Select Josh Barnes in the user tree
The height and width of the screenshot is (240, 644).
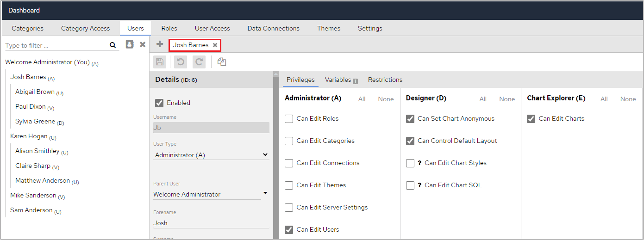pyautogui.click(x=32, y=77)
